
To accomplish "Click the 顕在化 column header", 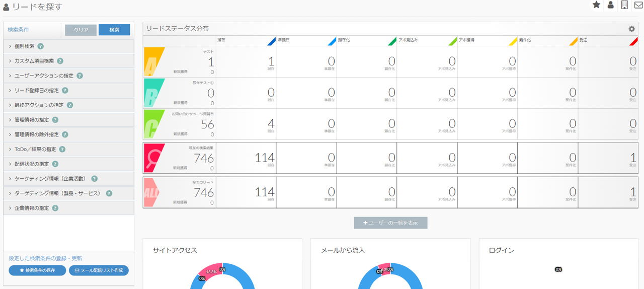I will pyautogui.click(x=367, y=41).
